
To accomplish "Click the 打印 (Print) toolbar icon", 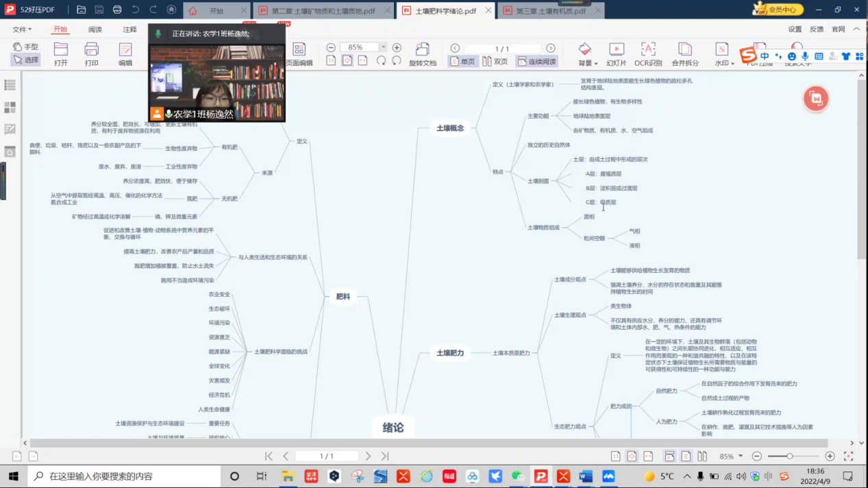I will 91,53.
